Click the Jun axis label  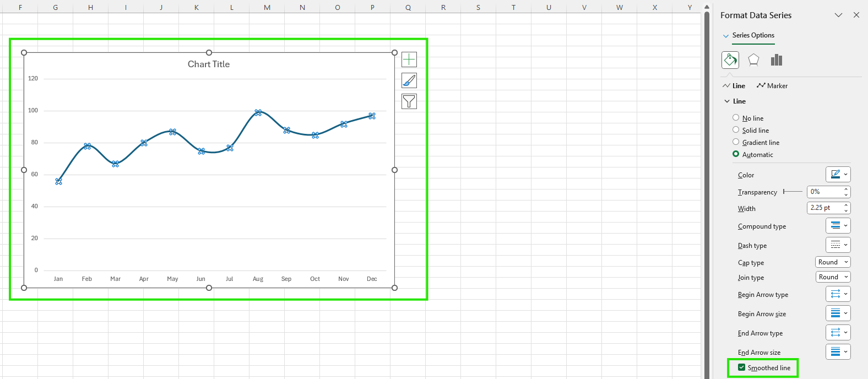pos(200,279)
